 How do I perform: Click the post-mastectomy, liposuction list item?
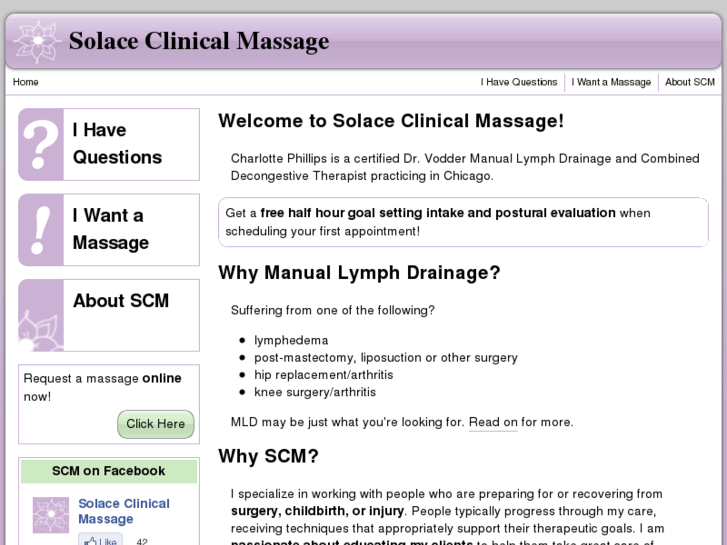[386, 358]
